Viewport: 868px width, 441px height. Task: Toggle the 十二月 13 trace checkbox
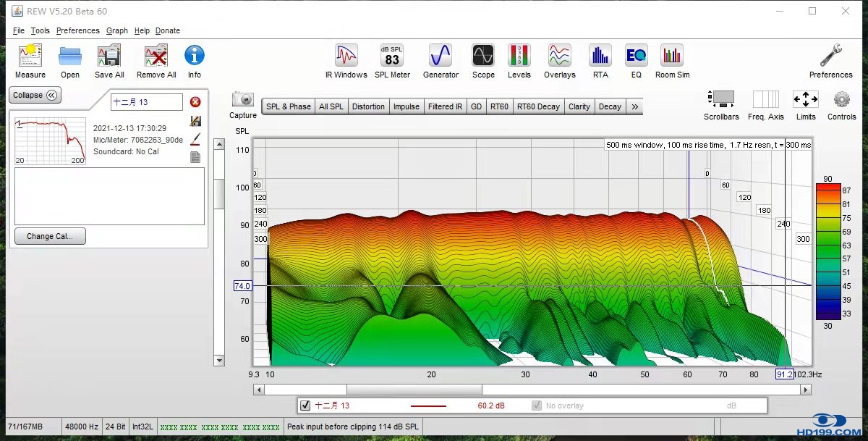coord(305,406)
